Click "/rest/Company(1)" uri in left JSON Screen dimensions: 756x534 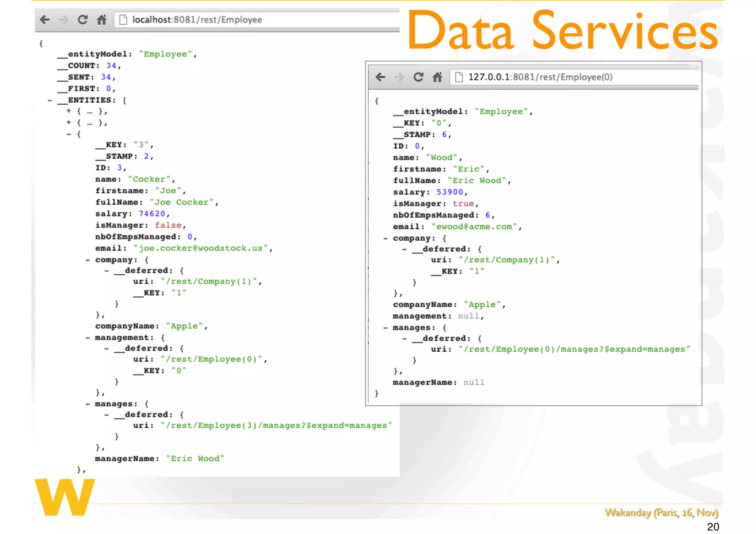tap(209, 282)
